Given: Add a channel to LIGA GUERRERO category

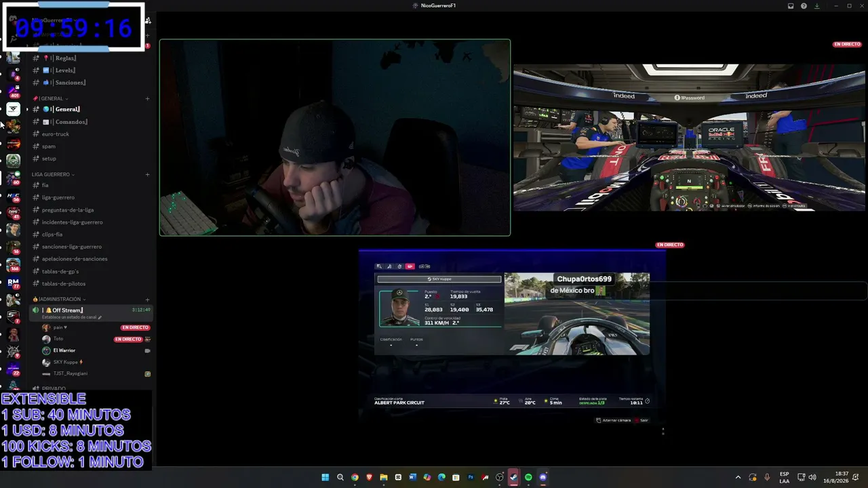Looking at the screenshot, I should (x=147, y=175).
